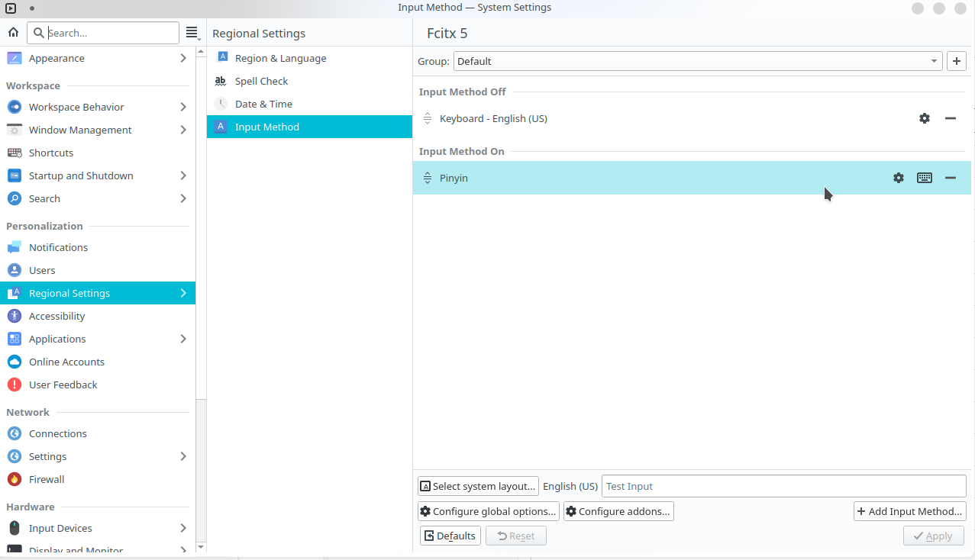Viewport: 975px width, 560px height.
Task: Remove Keyboard - English (US) via minus icon
Action: coord(950,118)
